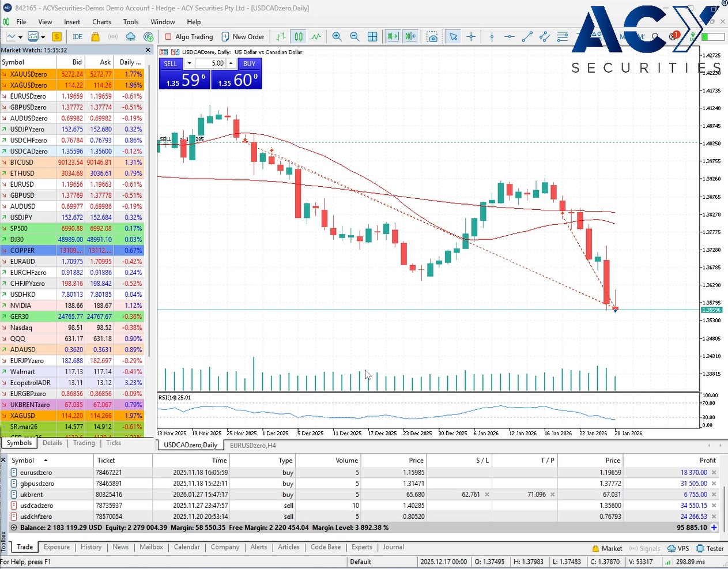Open the Charts menu

101,22
